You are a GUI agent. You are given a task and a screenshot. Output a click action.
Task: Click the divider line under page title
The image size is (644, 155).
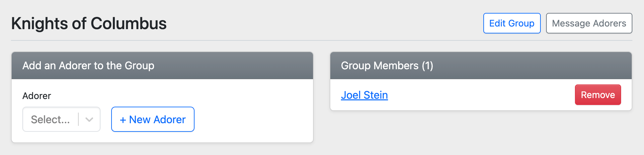[x=321, y=40]
